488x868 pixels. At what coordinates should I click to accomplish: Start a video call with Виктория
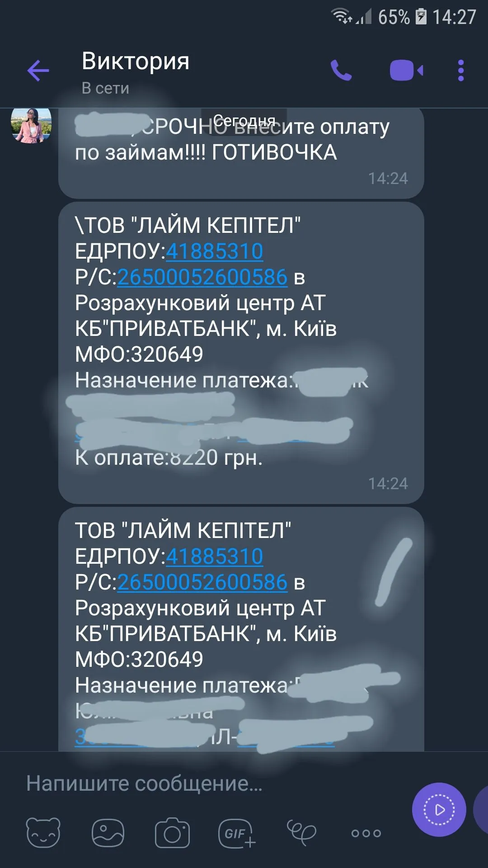tap(406, 71)
